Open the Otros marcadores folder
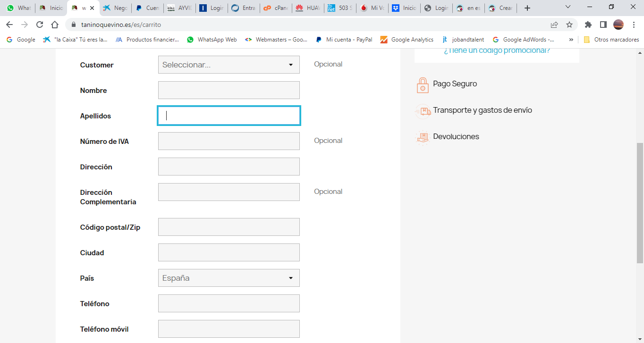 point(611,40)
